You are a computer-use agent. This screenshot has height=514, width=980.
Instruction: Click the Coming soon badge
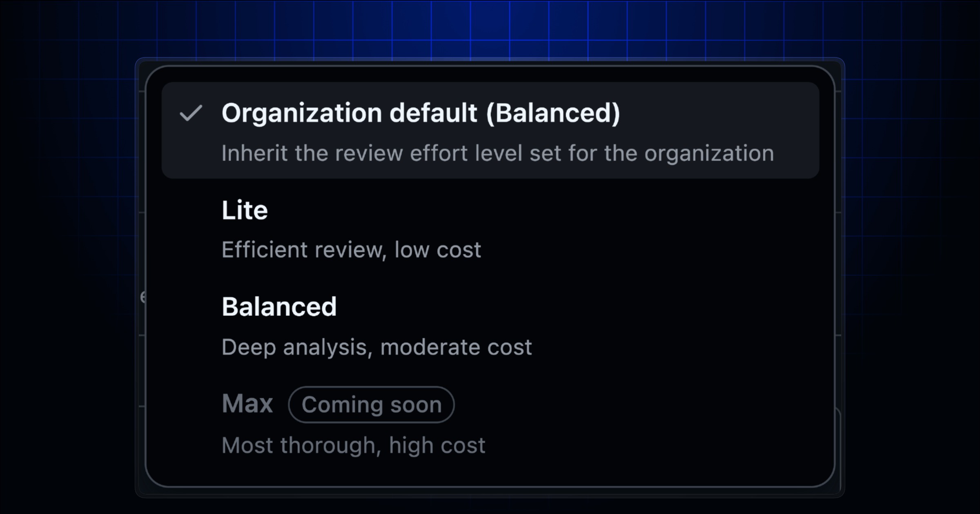pos(371,404)
